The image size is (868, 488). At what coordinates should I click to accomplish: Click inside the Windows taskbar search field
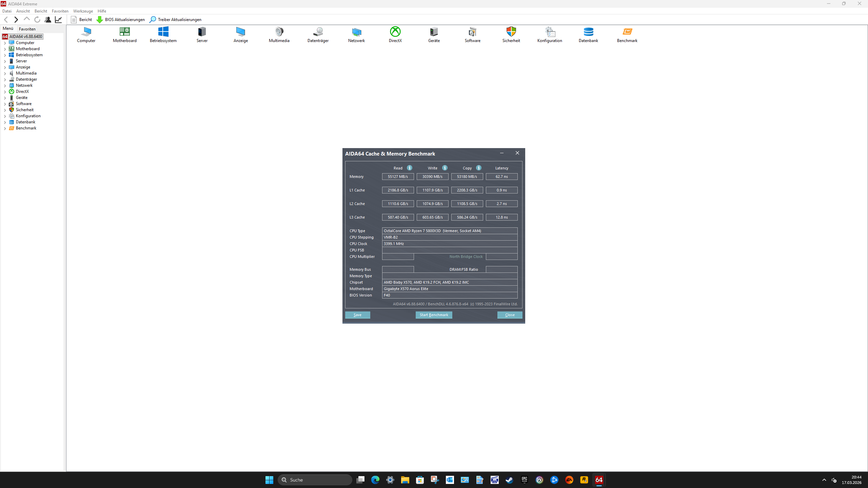(315, 480)
